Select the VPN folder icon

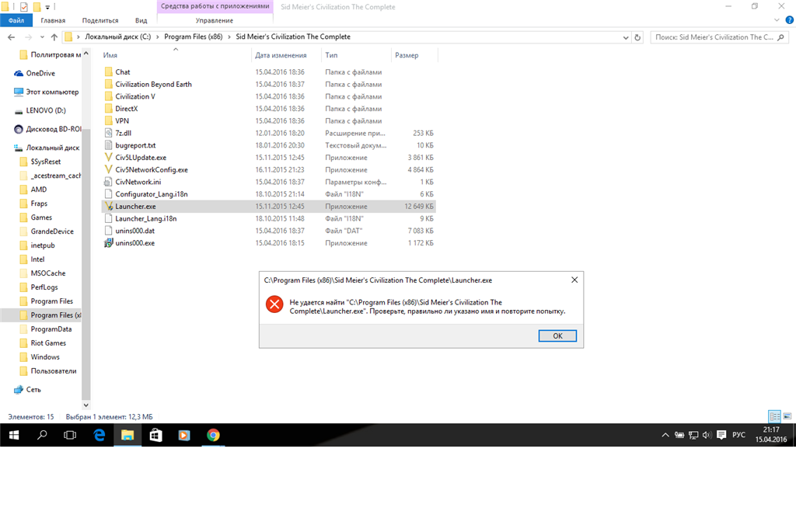pyautogui.click(x=109, y=120)
